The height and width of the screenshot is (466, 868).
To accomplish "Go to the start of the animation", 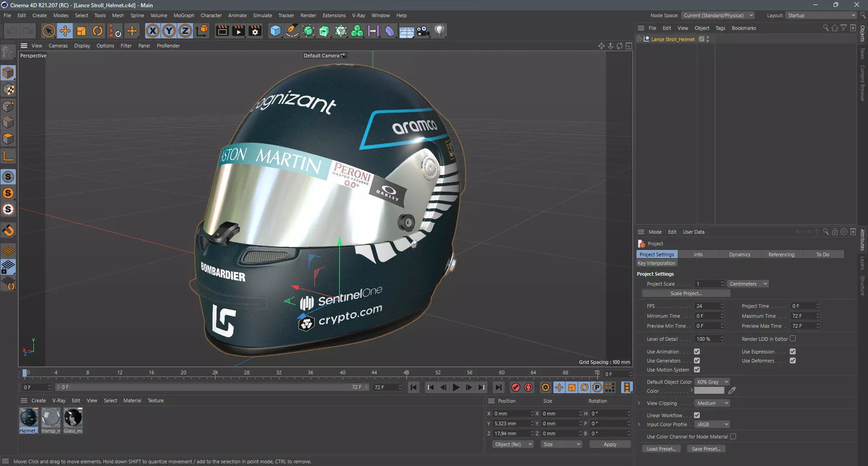I will point(413,387).
